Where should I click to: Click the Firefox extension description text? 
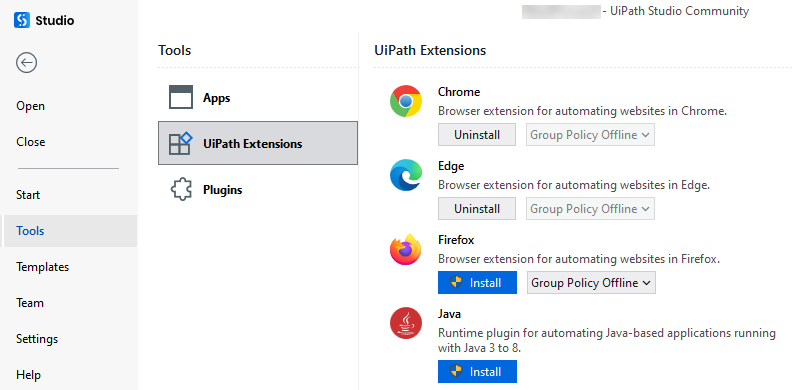579,259
